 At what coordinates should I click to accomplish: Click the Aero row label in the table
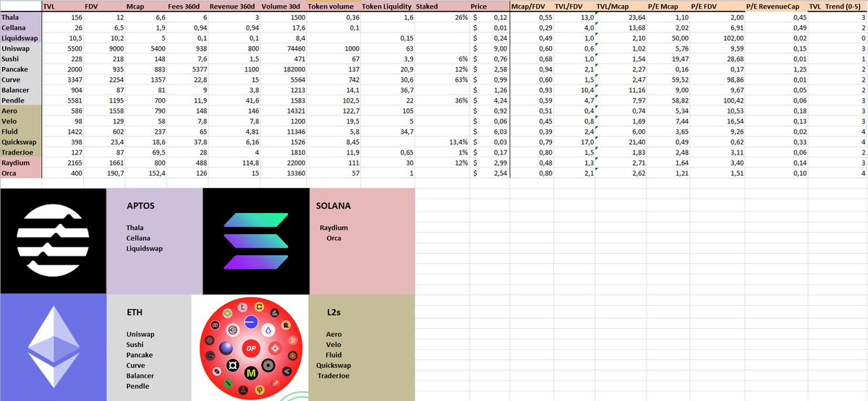(21, 111)
